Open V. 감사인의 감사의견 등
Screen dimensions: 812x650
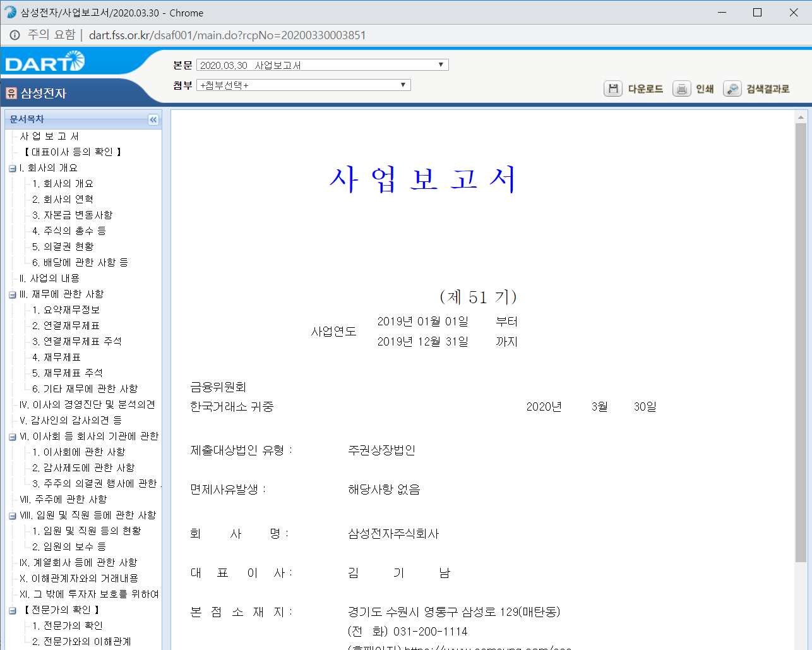pos(71,420)
